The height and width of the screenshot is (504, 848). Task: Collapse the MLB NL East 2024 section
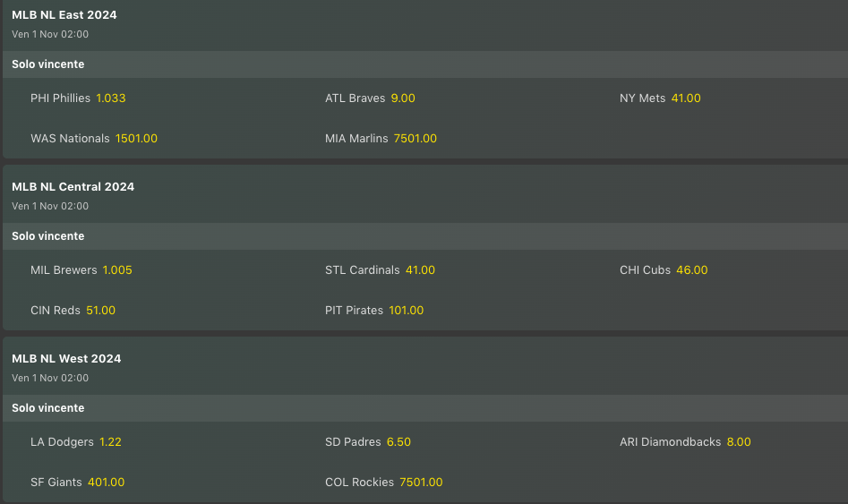coord(64,15)
